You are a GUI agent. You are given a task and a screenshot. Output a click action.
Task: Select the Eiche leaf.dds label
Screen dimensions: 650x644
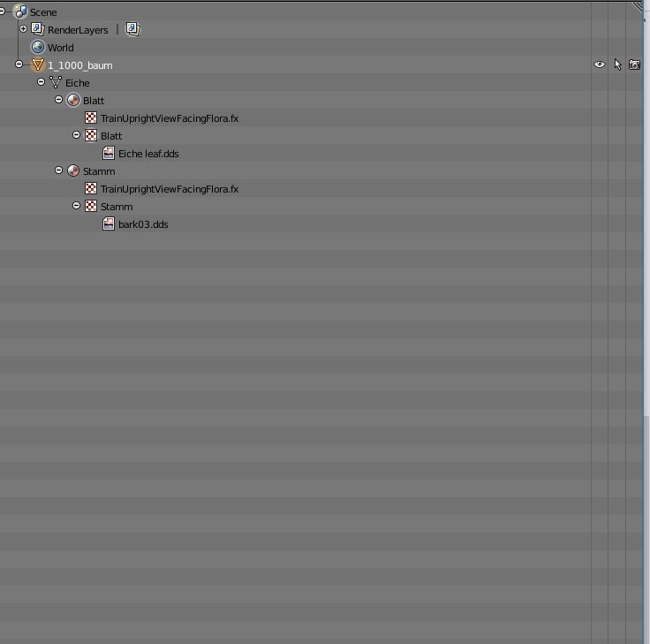point(148,154)
